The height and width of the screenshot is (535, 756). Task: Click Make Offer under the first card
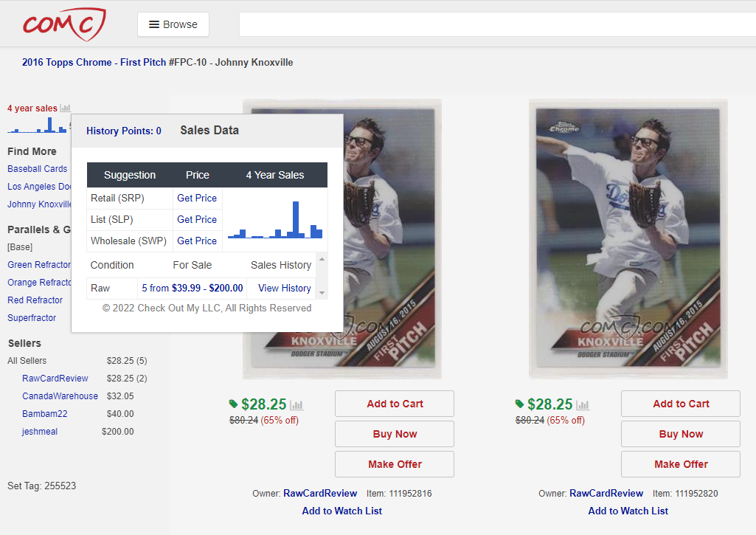(395, 464)
